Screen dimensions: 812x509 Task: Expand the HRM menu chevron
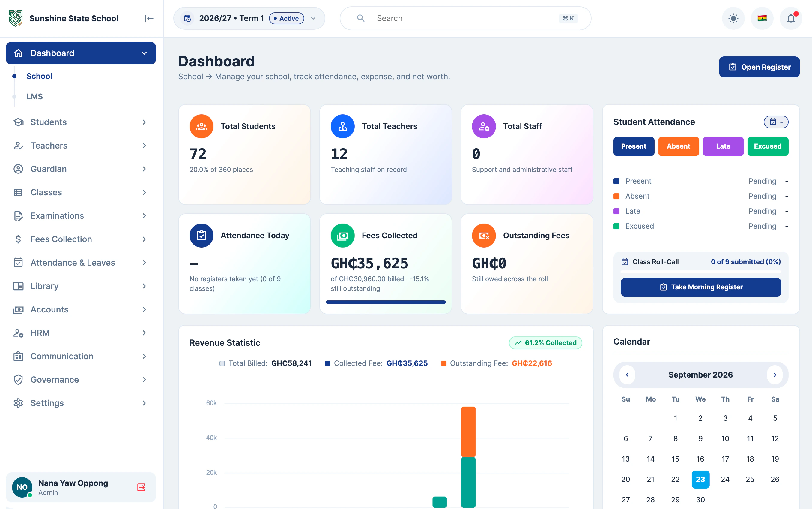pos(144,333)
